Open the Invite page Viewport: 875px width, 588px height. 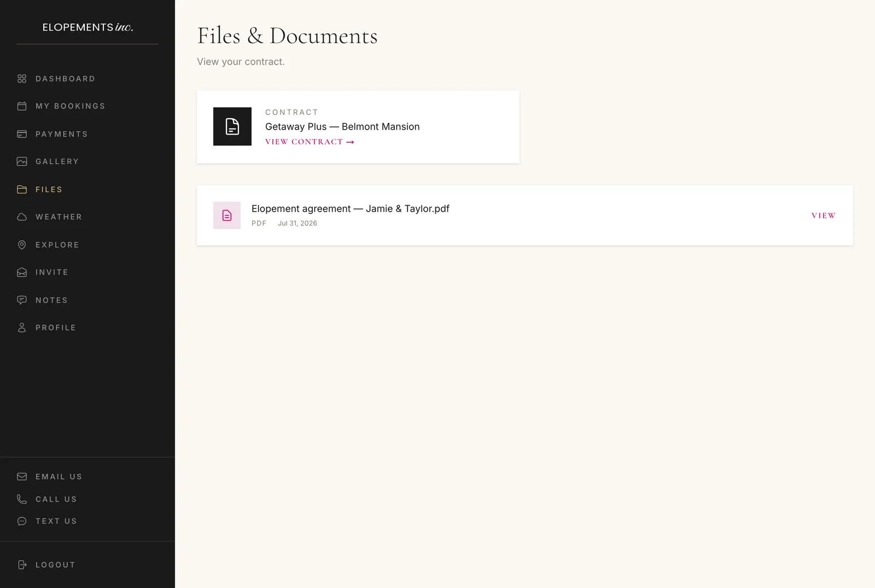tap(52, 272)
